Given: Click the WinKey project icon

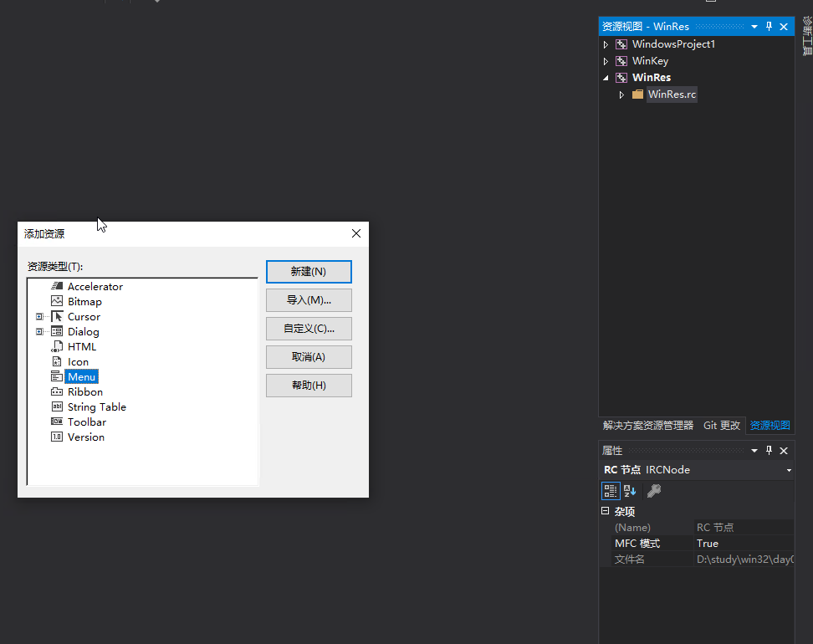Looking at the screenshot, I should pyautogui.click(x=621, y=61).
